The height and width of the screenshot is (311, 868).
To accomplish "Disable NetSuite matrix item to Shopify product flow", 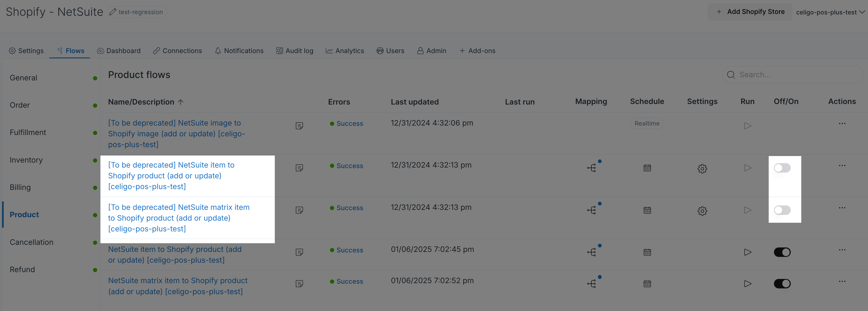I will click(782, 284).
